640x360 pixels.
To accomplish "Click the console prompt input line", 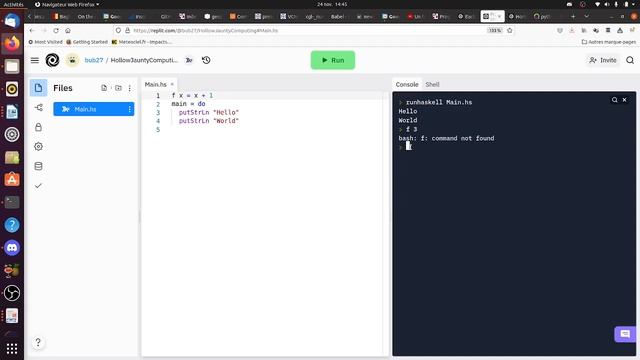I will 514,147.
